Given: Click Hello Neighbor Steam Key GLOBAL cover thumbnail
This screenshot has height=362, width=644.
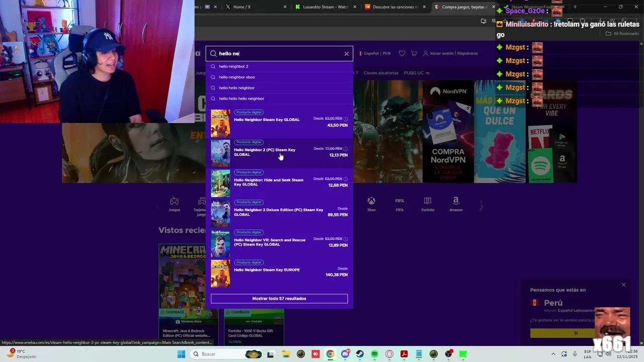Looking at the screenshot, I should tap(220, 123).
